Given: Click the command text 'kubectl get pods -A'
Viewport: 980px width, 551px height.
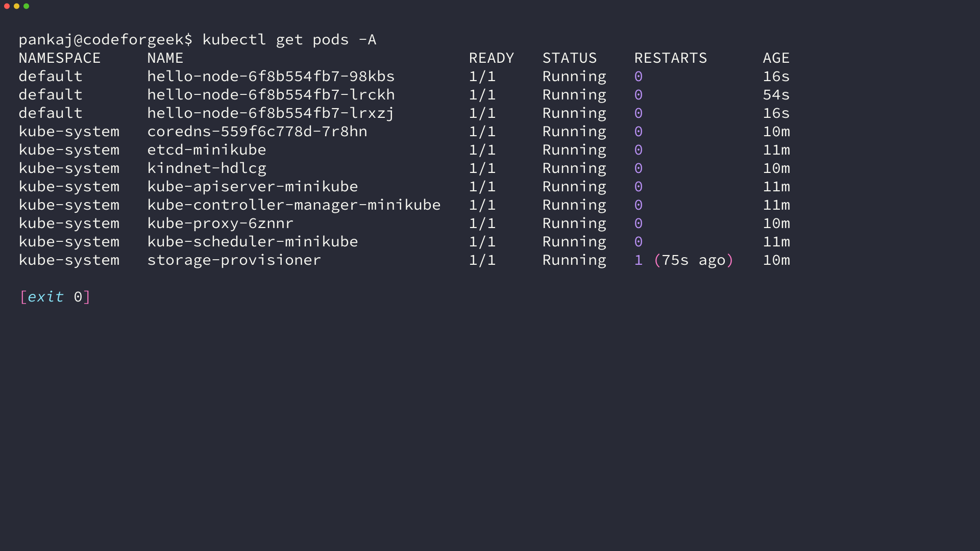Looking at the screenshot, I should [289, 40].
